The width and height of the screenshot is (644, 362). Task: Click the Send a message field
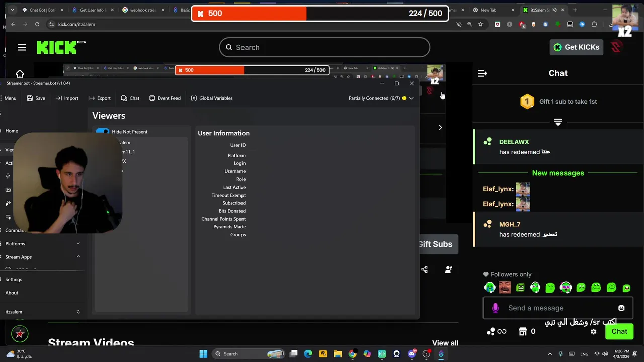point(557,308)
